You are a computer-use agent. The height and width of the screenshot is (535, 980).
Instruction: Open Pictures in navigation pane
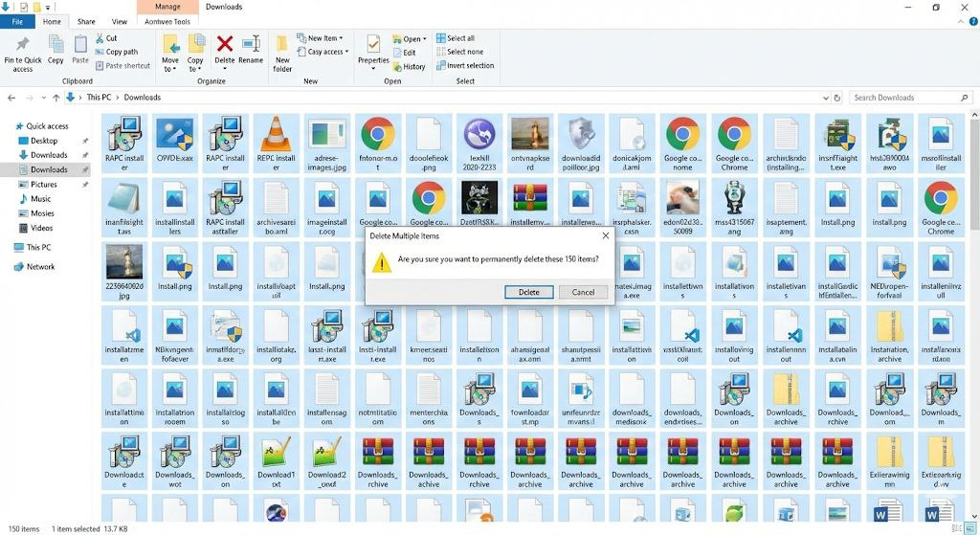click(x=37, y=185)
